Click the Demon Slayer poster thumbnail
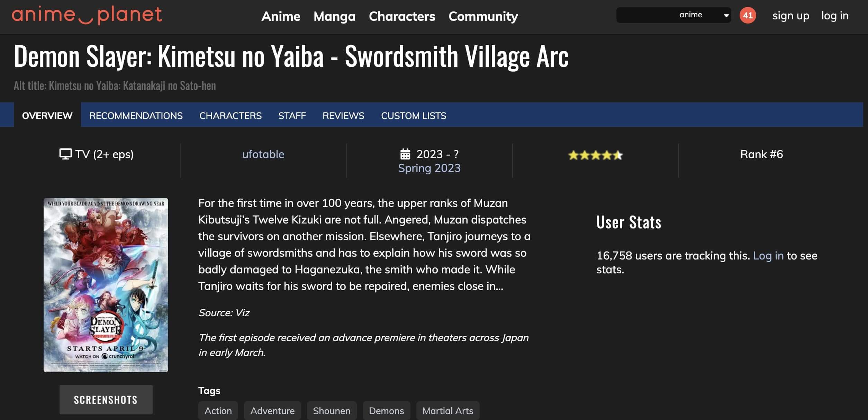 pos(106,285)
